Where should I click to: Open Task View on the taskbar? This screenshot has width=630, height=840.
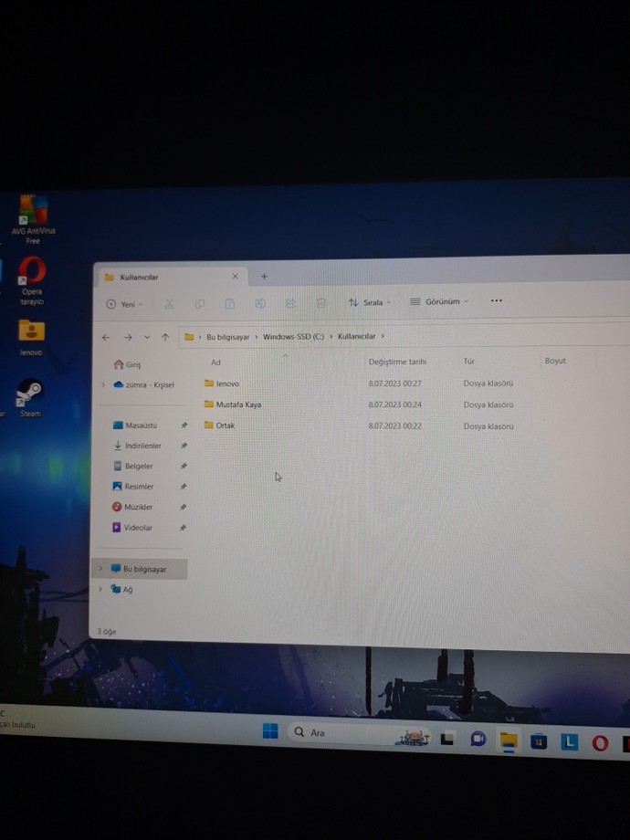[447, 740]
